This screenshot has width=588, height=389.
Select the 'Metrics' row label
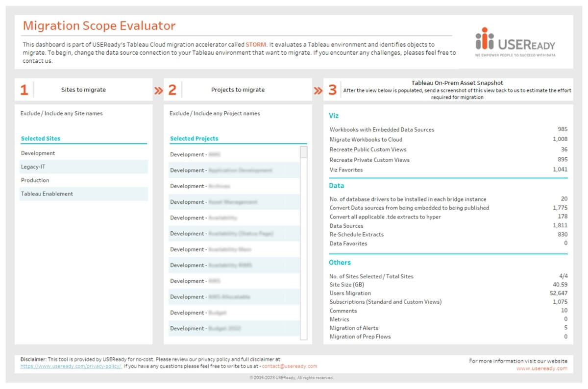[340, 319]
